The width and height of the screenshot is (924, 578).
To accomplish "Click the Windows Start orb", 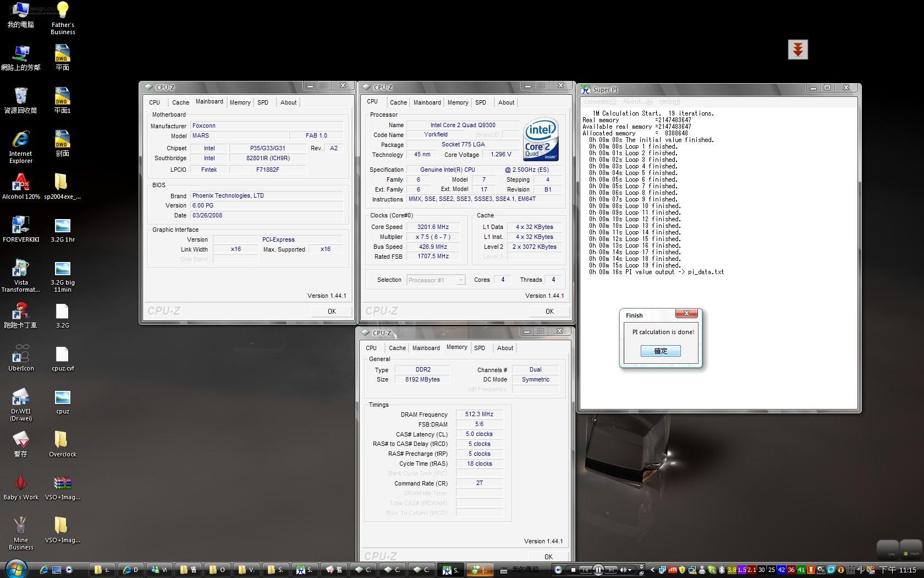I will point(16,569).
